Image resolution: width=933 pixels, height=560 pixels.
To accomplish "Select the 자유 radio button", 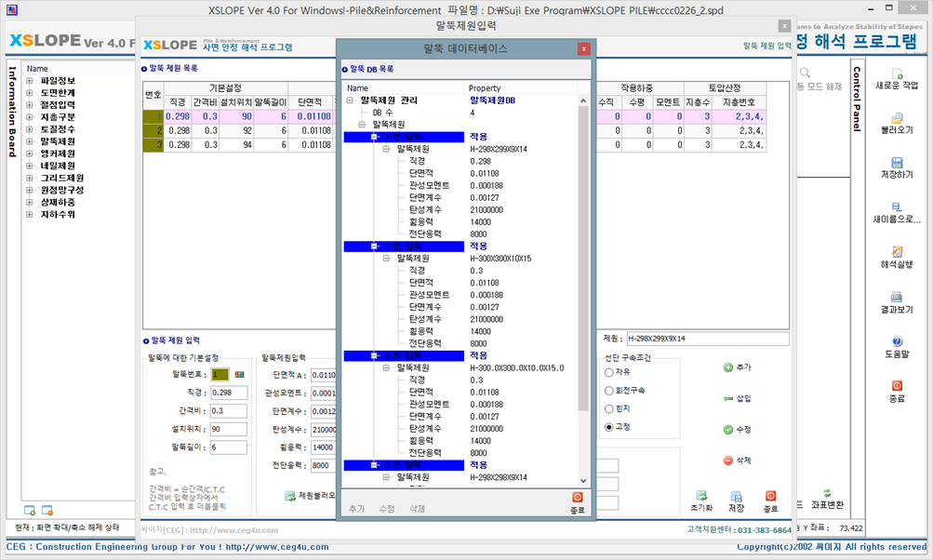I will (608, 372).
